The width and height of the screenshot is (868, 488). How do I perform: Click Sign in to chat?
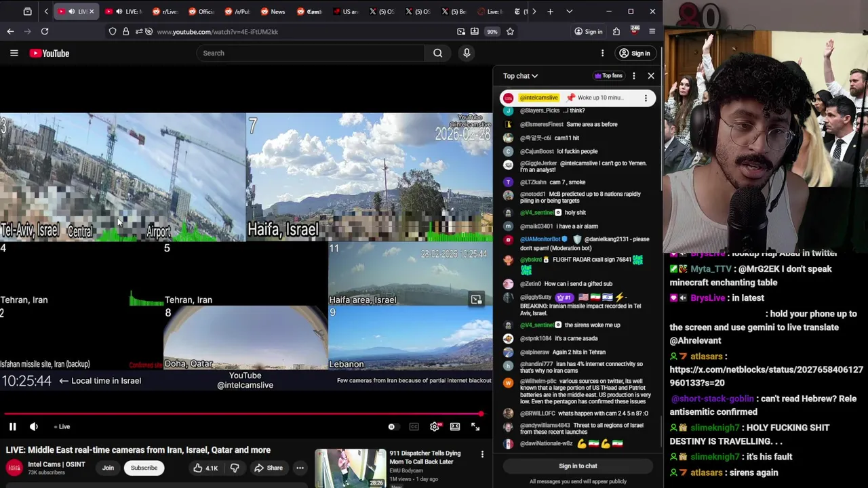[578, 466]
